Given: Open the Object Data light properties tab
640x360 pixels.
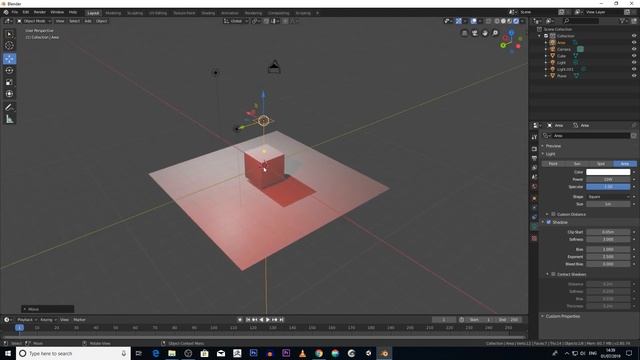Looking at the screenshot, I should (534, 227).
